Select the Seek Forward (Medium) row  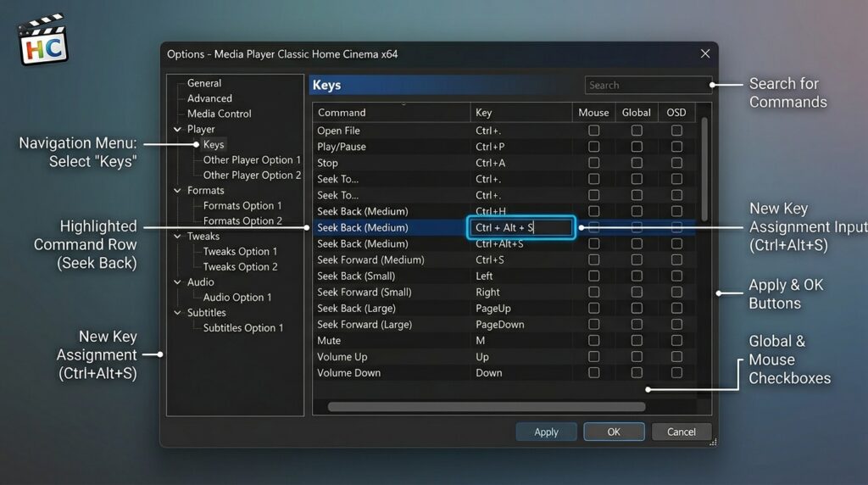point(504,259)
